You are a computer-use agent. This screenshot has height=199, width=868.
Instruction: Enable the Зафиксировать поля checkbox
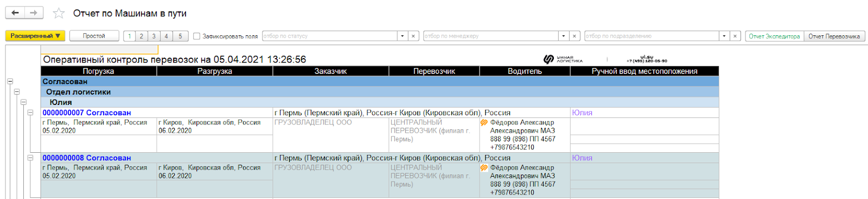[x=197, y=36]
